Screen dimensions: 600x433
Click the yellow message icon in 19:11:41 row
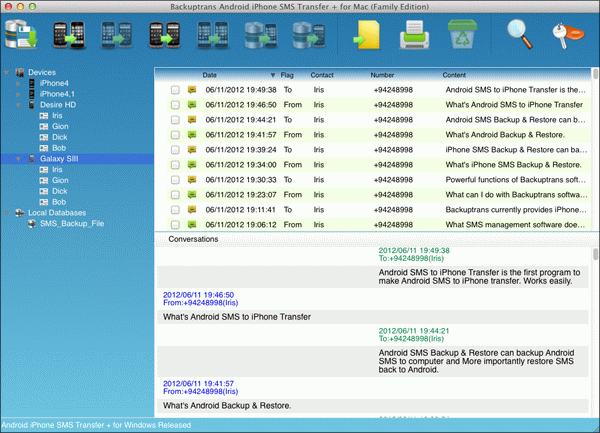point(192,210)
